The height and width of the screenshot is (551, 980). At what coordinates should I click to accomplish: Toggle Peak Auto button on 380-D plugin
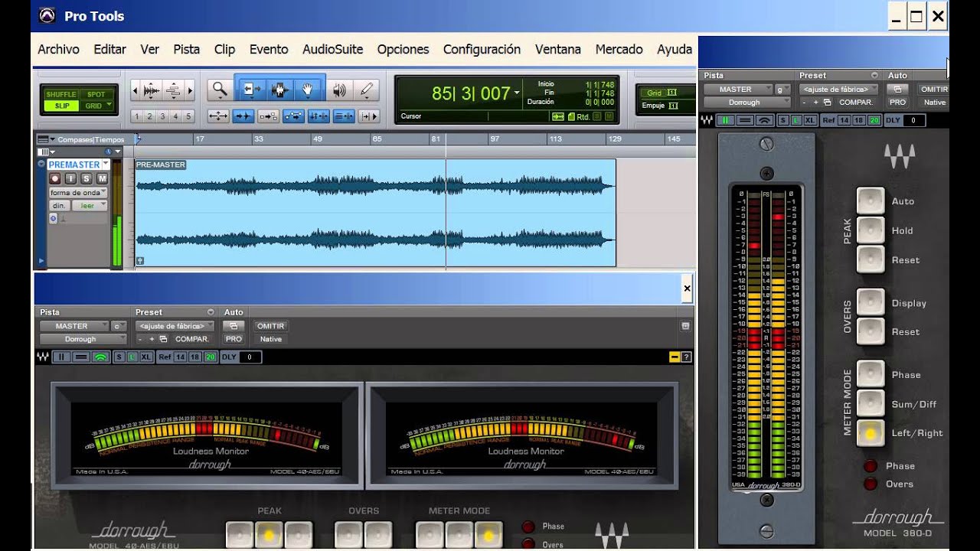[x=871, y=201]
